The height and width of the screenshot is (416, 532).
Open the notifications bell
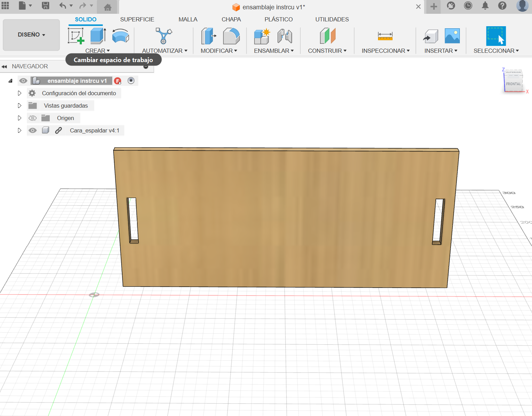point(485,6)
